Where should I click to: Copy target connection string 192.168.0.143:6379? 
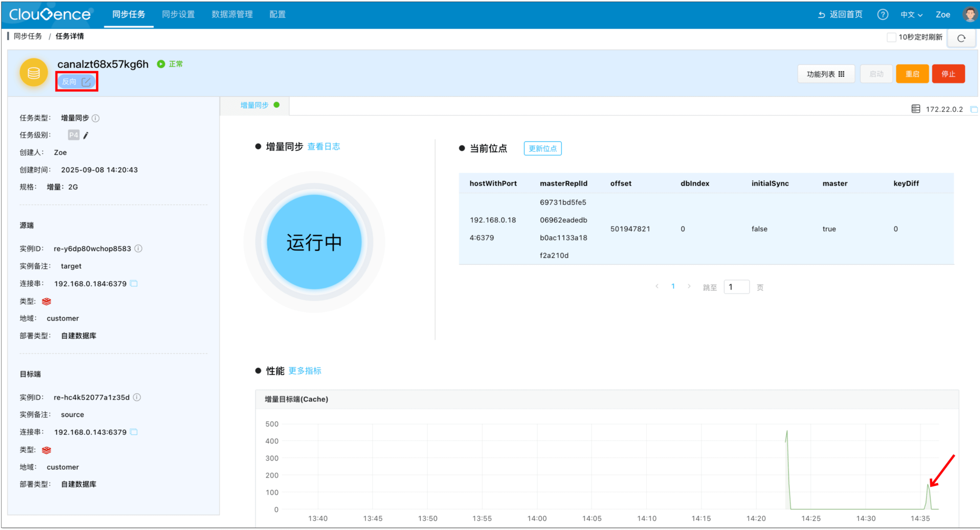coord(134,432)
